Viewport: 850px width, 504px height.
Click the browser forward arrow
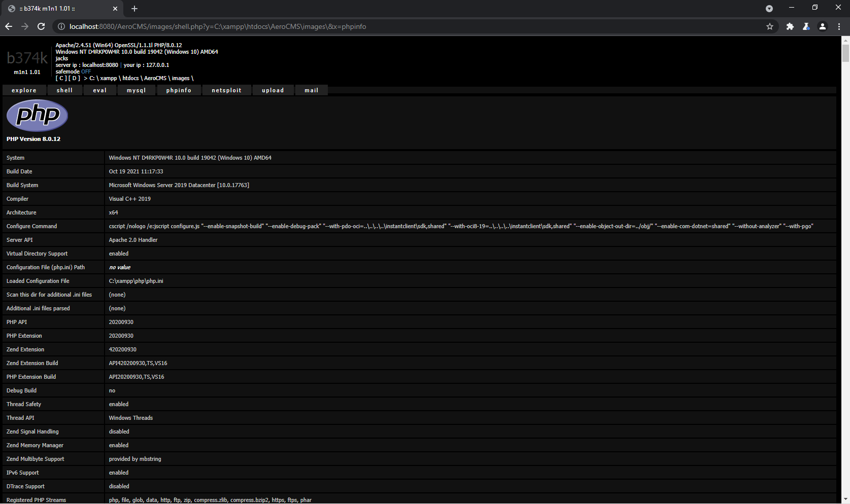point(25,26)
